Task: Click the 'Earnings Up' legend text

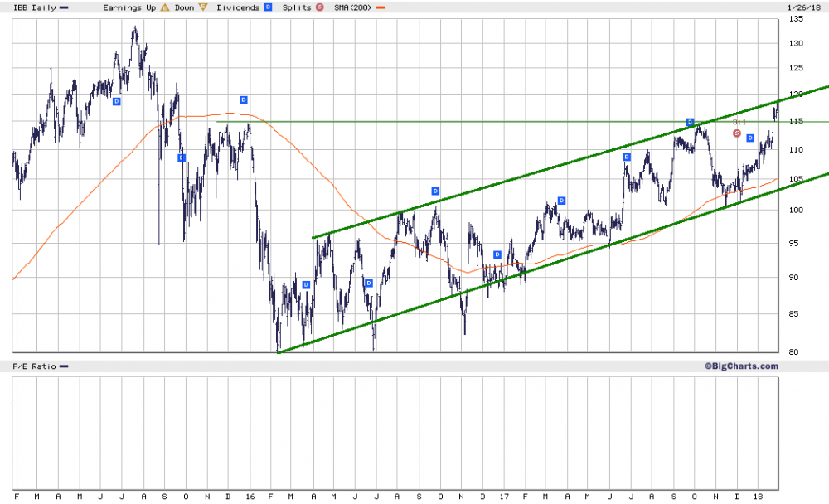Action: [129, 7]
